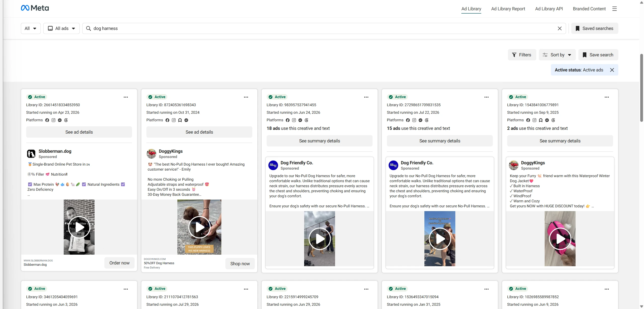Expand the All ads category dropdown
This screenshot has height=309, width=644.
[61, 28]
